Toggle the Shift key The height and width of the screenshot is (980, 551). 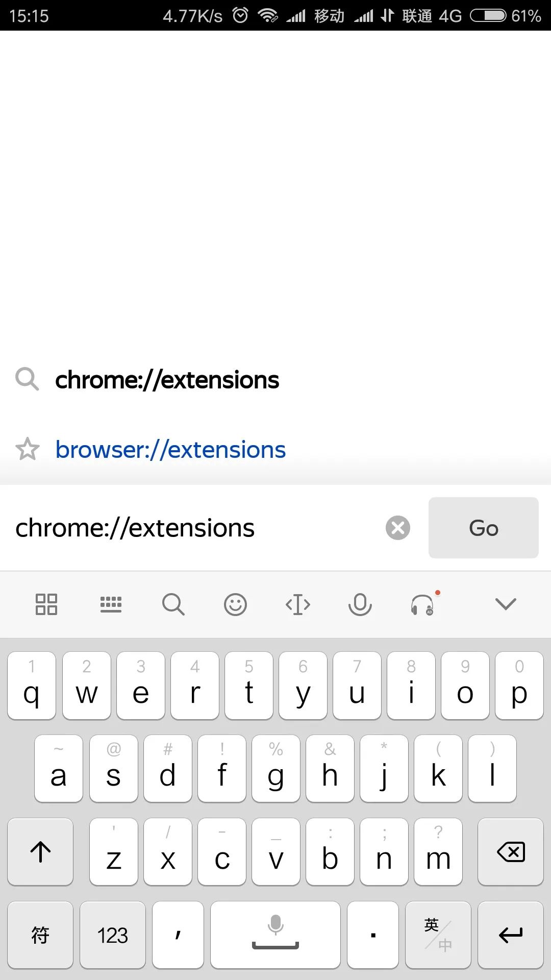40,852
